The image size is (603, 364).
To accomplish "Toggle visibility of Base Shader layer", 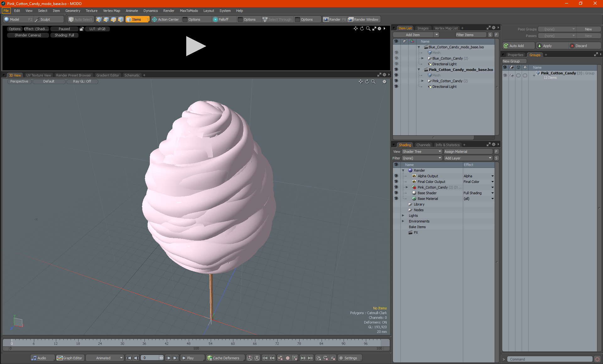I will tap(396, 193).
